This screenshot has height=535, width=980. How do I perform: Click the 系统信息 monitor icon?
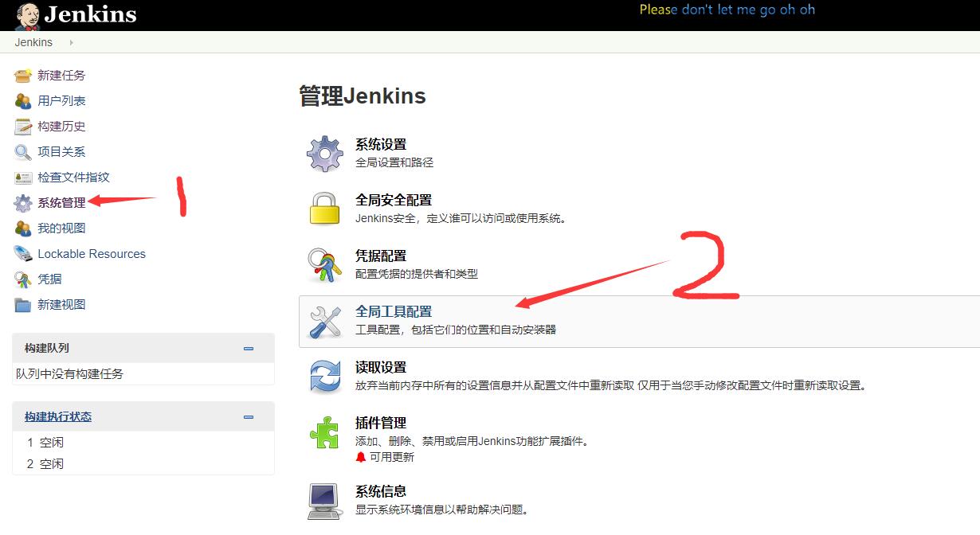[325, 502]
